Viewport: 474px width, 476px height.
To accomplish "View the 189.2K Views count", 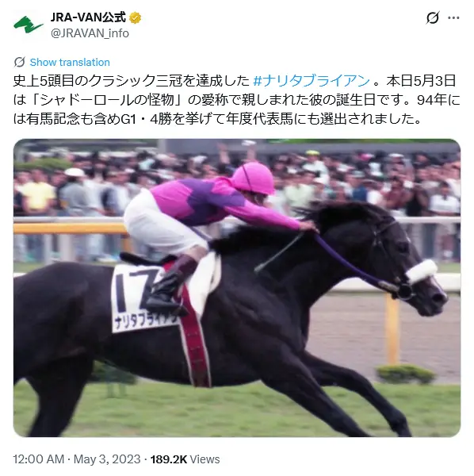I will point(185,459).
